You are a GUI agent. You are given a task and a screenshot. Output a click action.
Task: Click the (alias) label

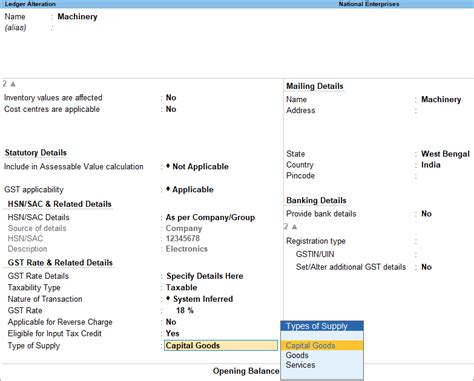[x=15, y=28]
